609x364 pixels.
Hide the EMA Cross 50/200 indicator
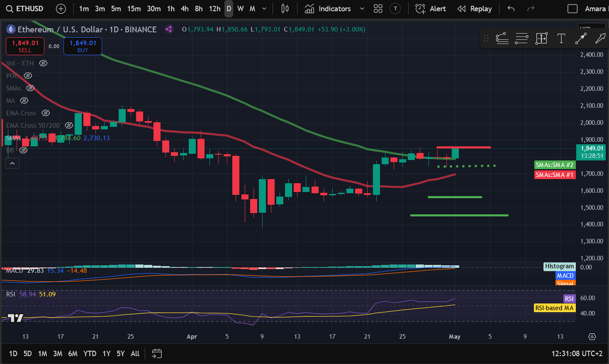[x=69, y=125]
